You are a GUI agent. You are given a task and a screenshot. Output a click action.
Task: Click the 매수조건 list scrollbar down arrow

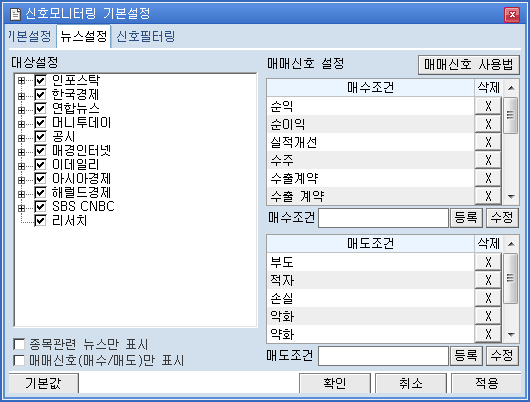[511, 196]
